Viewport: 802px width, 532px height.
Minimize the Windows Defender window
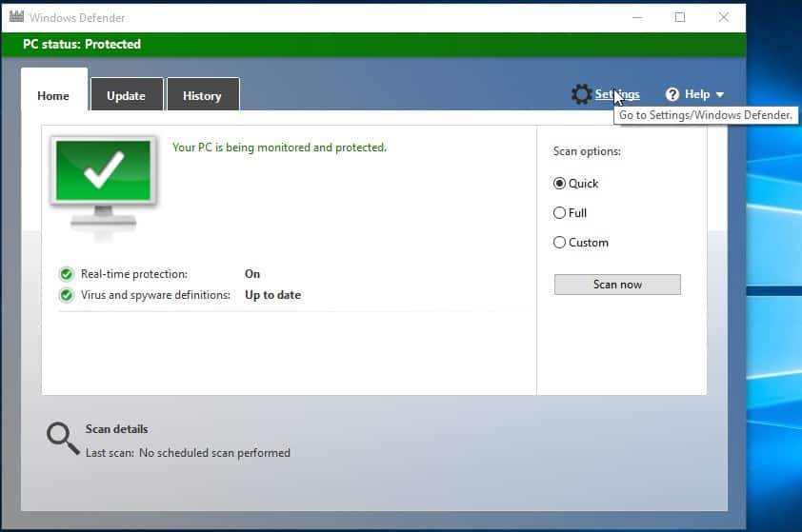635,17
